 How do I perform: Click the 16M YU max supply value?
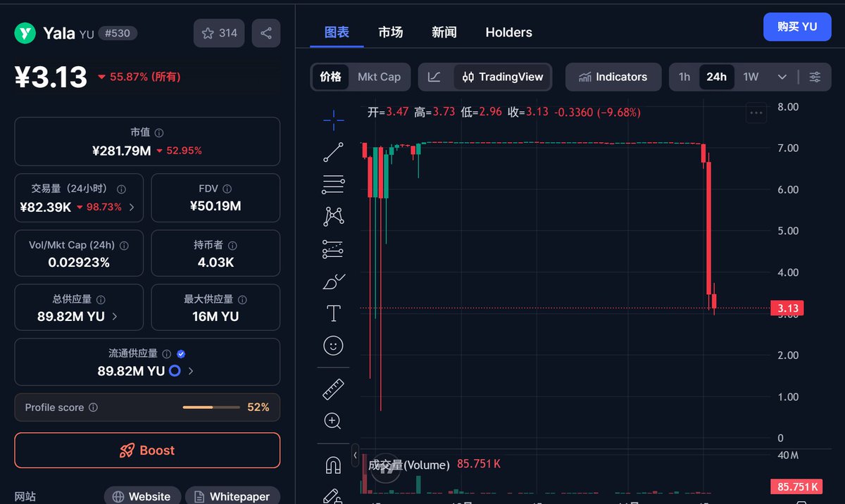tap(215, 317)
